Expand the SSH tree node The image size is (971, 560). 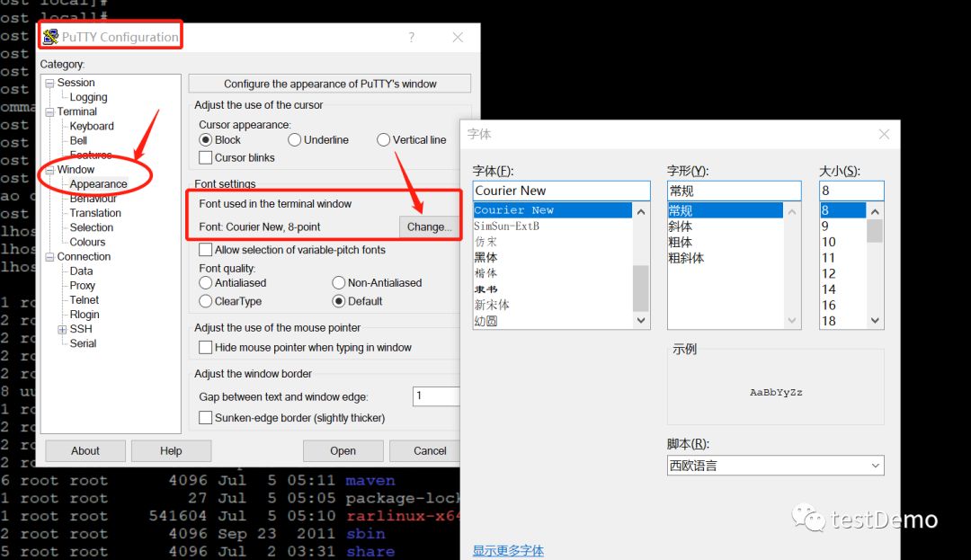[62, 330]
